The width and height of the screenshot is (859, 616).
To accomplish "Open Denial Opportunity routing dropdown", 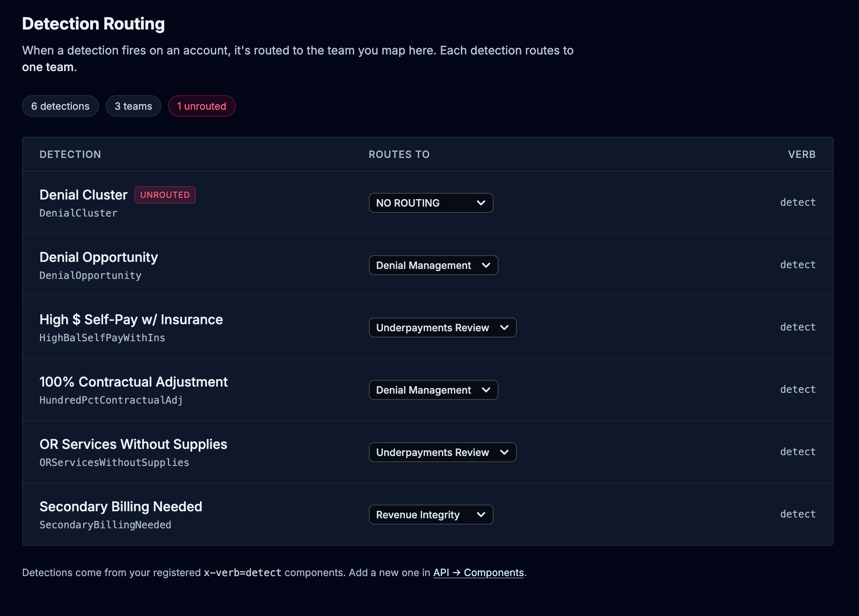I will coord(433,265).
